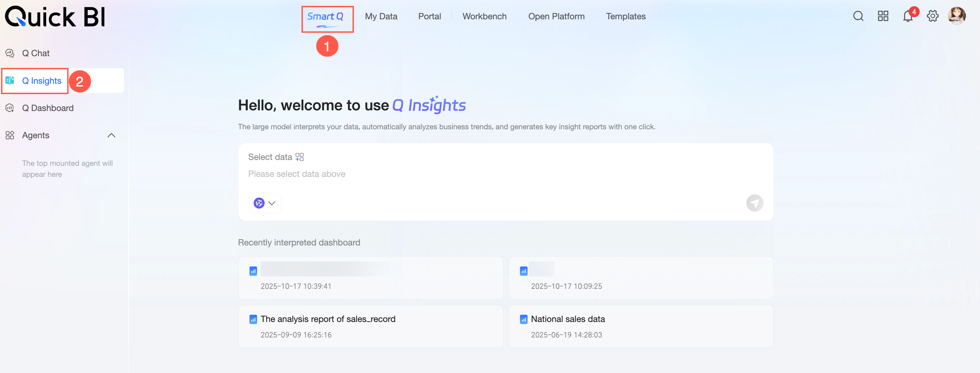Open the Templates tab
Viewport: 980px width, 373px height.
(x=625, y=16)
